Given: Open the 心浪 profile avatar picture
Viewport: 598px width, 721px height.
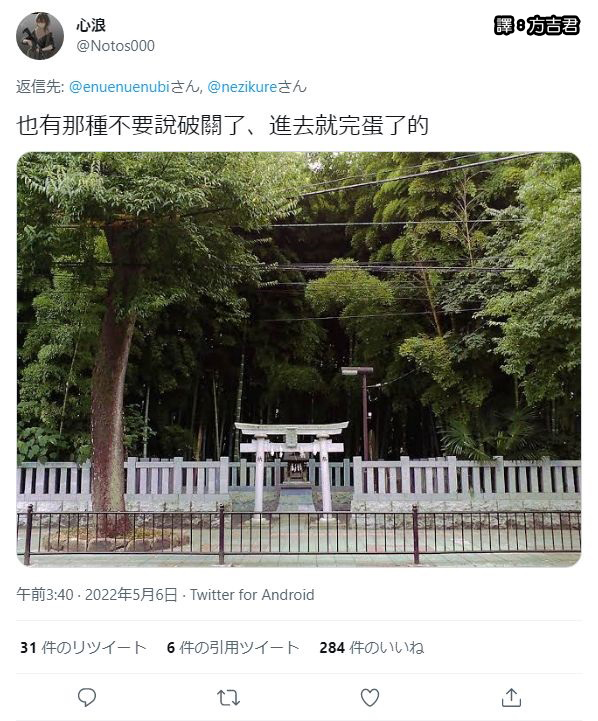Looking at the screenshot, I should (40, 36).
